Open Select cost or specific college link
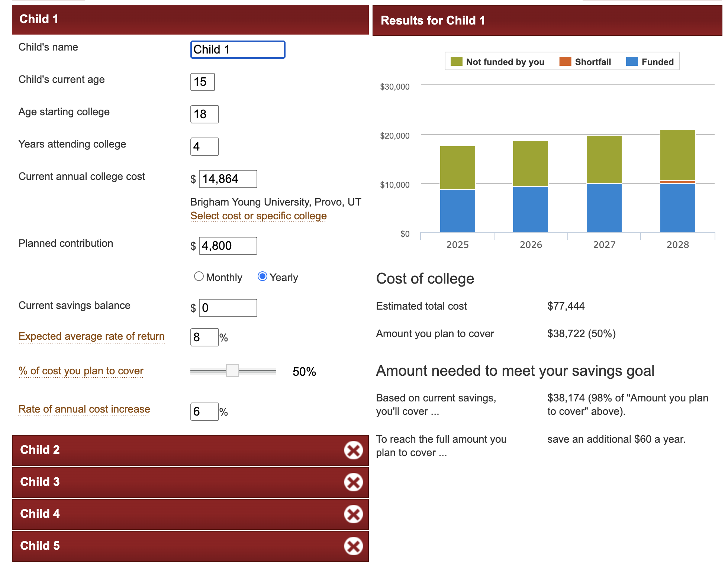 tap(258, 216)
